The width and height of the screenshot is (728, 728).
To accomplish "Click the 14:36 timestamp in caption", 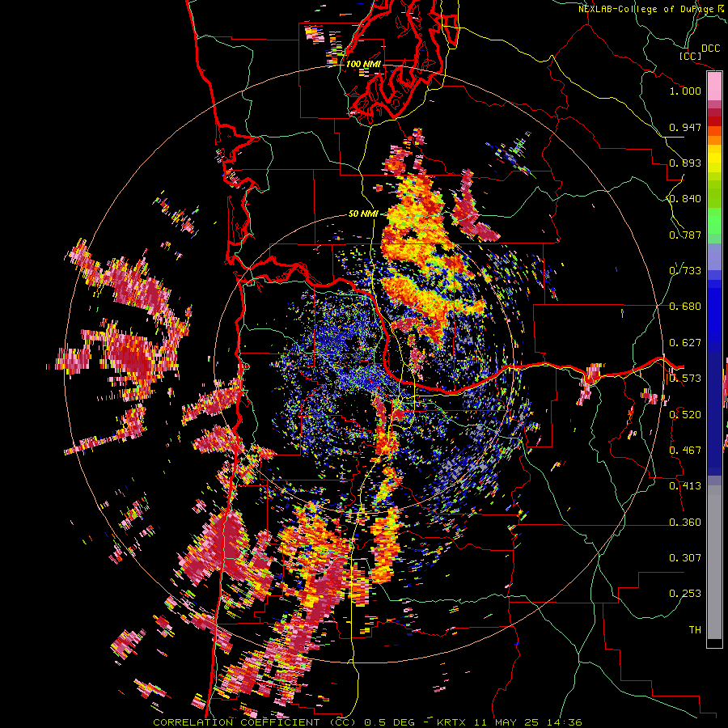I will (563, 722).
